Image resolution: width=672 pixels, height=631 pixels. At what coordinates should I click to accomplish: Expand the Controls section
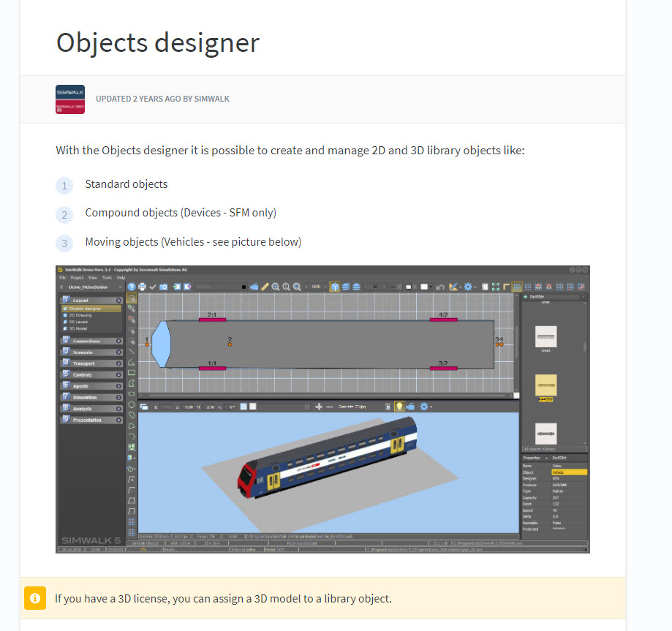[118, 374]
